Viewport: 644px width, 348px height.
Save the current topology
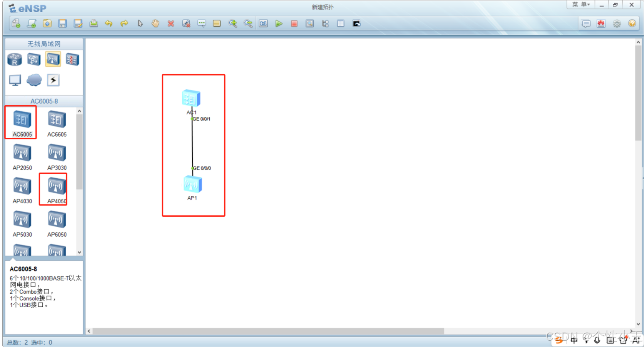(62, 23)
